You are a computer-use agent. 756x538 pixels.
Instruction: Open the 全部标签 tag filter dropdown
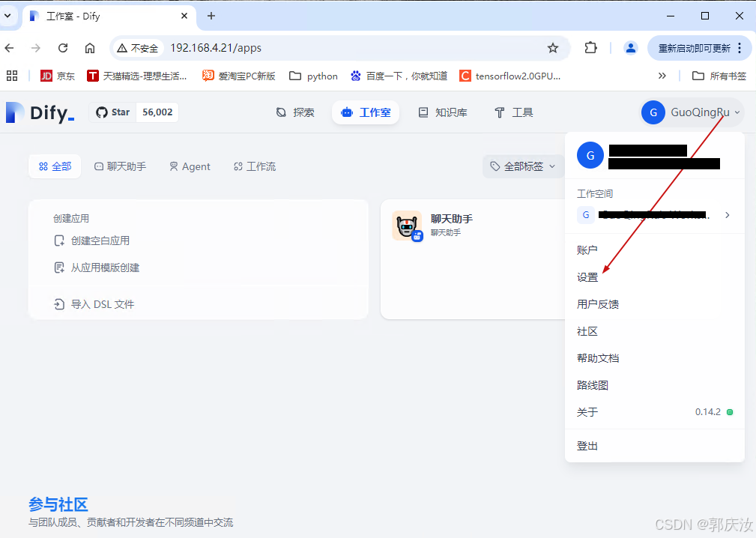pos(522,166)
